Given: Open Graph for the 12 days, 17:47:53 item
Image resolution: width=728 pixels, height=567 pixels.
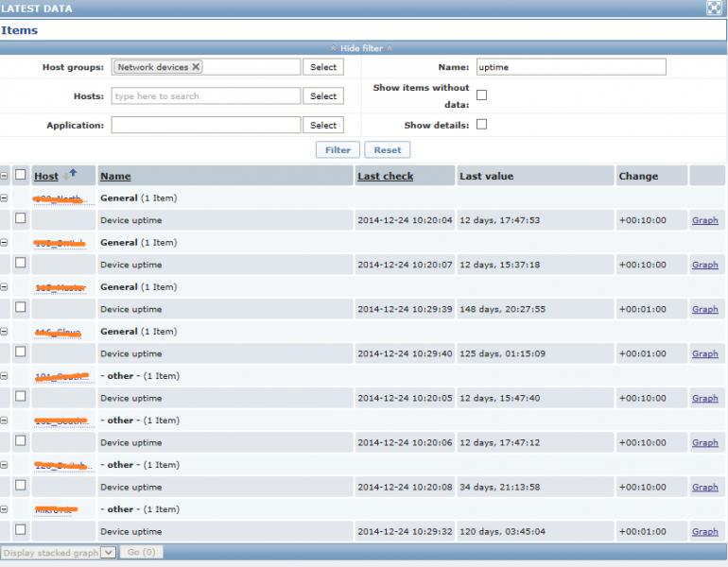Looking at the screenshot, I should 704,220.
